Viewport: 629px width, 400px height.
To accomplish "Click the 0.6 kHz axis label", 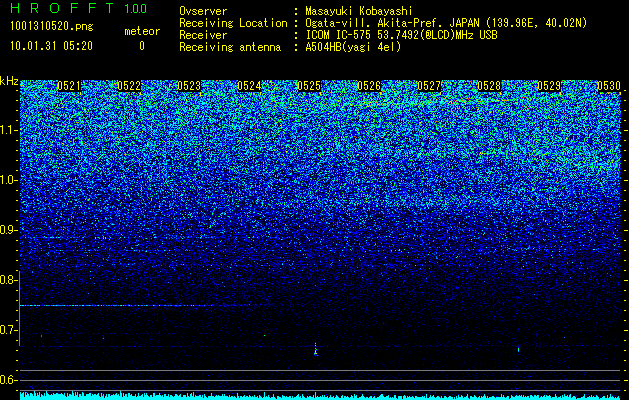I will pyautogui.click(x=8, y=380).
